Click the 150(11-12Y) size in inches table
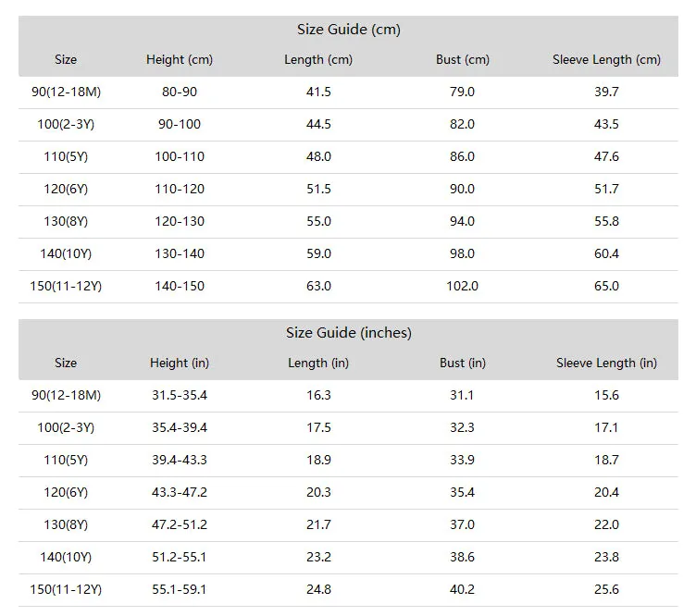 coord(66,589)
